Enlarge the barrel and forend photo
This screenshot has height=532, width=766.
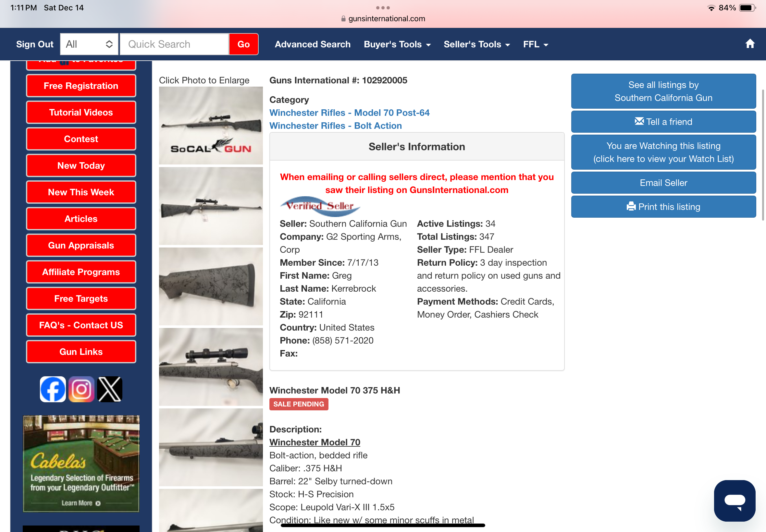[211, 447]
